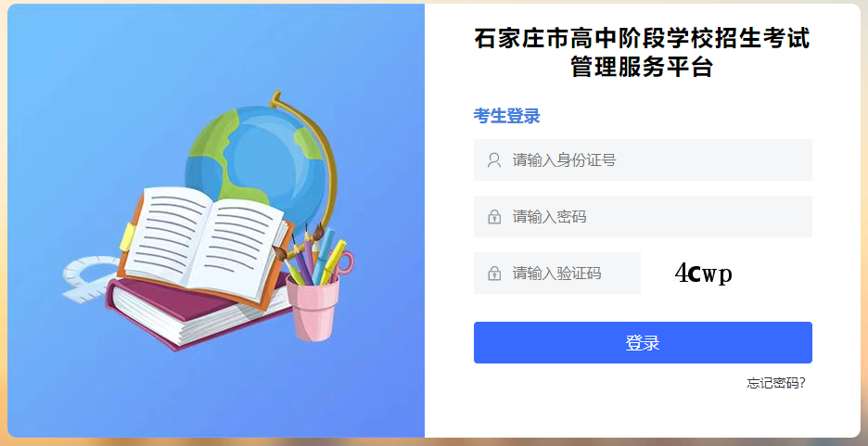Click the lock icon beside 请输入验证码

[x=493, y=274]
